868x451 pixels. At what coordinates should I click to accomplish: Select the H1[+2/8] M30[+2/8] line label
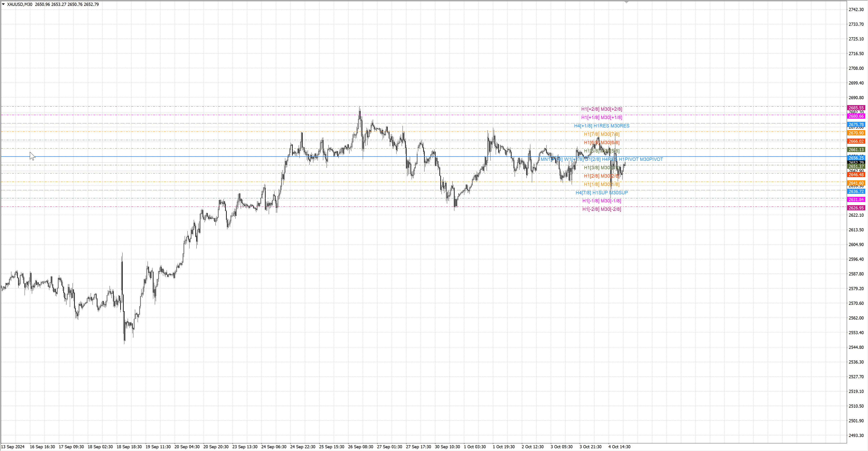pyautogui.click(x=601, y=109)
